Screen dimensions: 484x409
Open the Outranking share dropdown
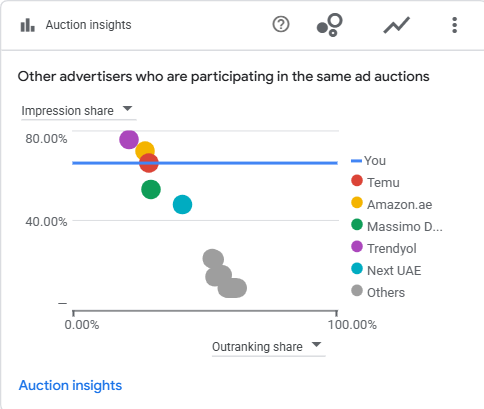click(268, 347)
